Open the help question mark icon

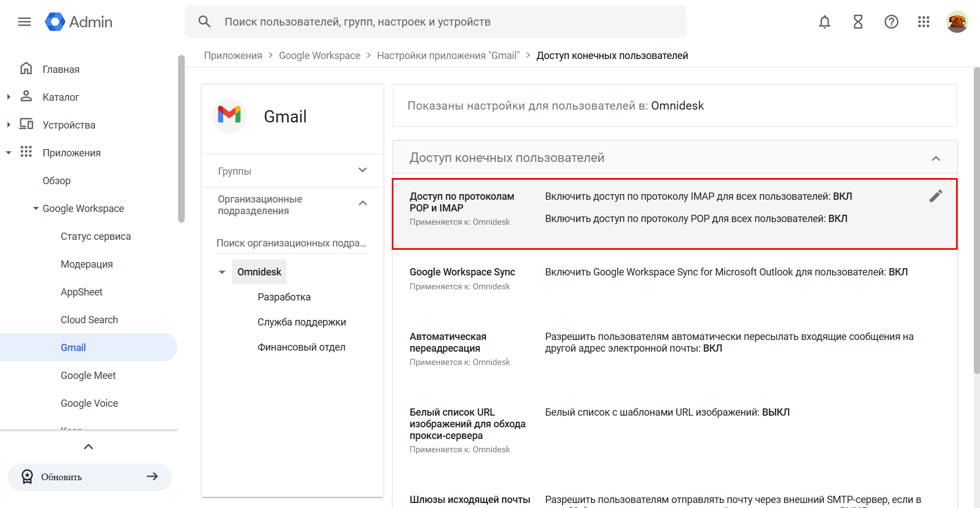(891, 22)
